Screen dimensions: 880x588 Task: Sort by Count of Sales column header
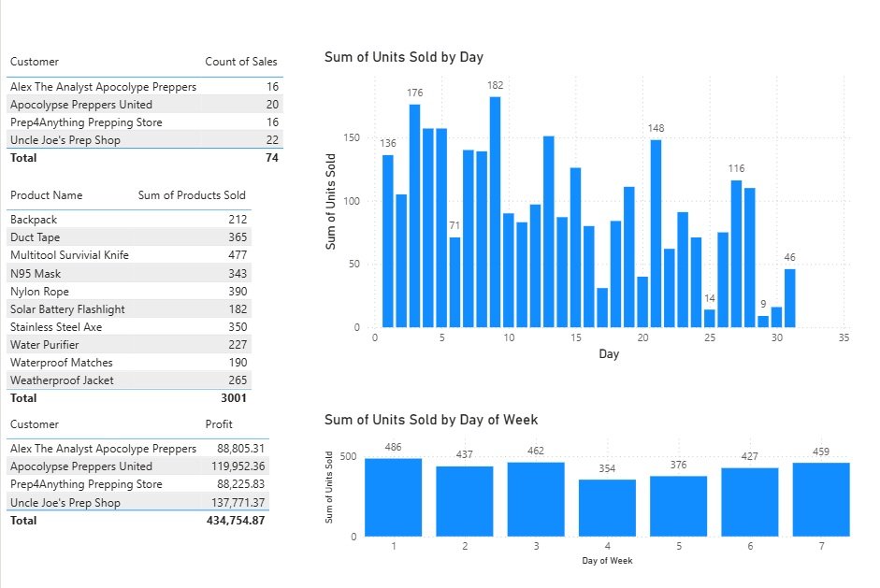point(240,62)
